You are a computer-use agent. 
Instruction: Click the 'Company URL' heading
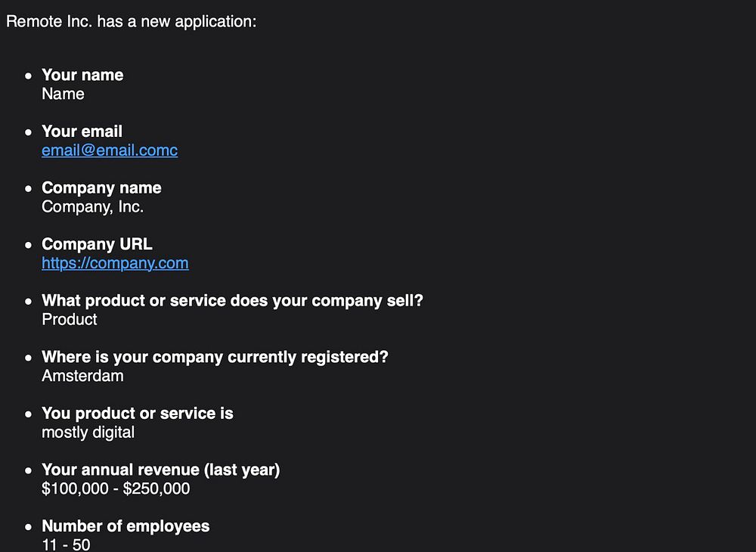click(97, 244)
